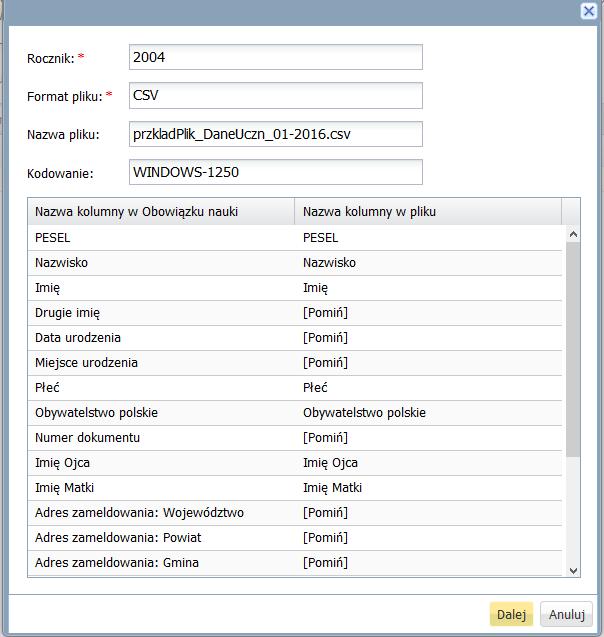Select the file column cell for Nazwisko
Viewport: 604px width, 637px height.
[x=428, y=263]
